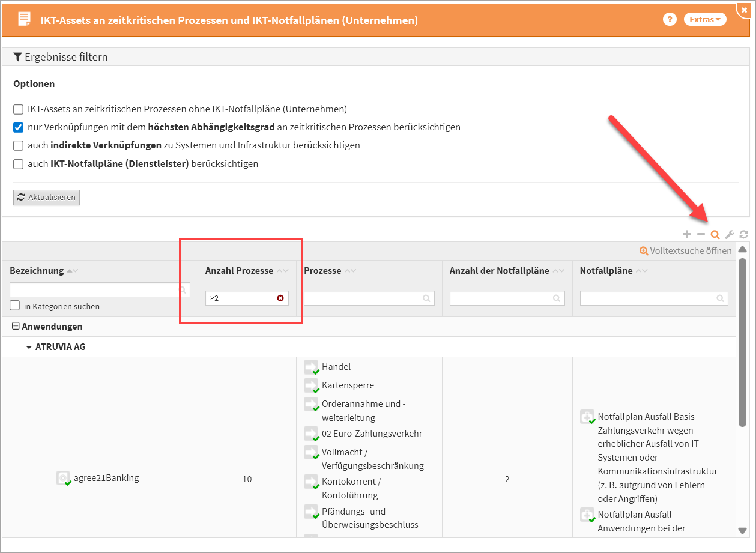Image resolution: width=756 pixels, height=553 pixels.
Task: Click the Handel process icon
Action: (311, 367)
